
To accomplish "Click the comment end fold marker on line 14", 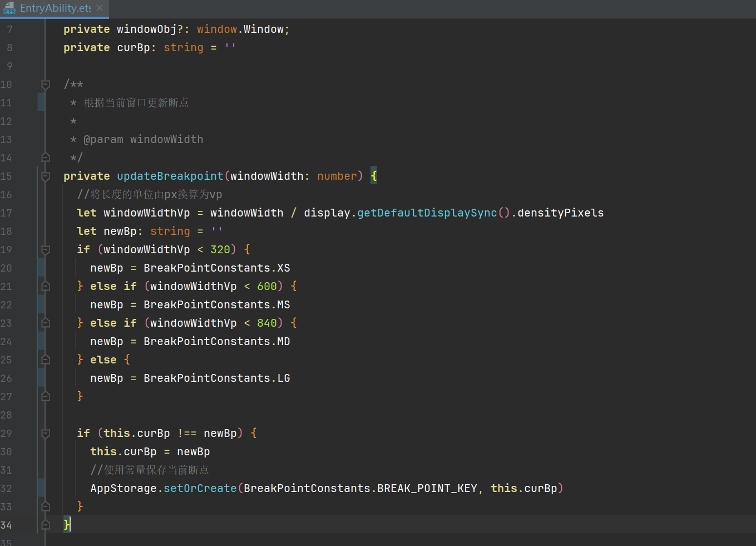I will [x=46, y=158].
